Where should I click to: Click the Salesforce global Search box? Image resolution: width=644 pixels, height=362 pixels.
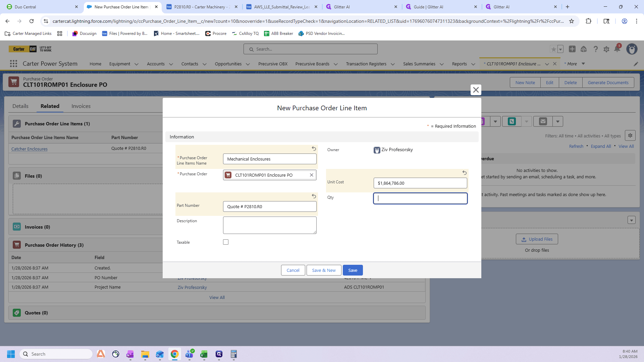coord(311,49)
